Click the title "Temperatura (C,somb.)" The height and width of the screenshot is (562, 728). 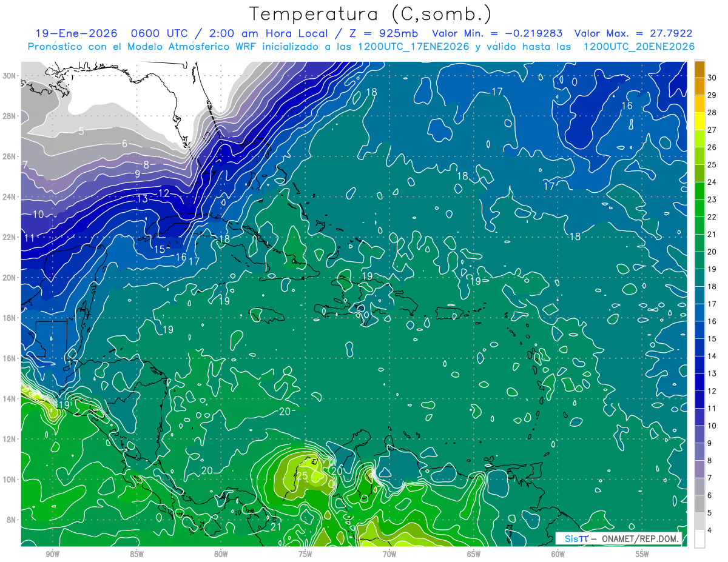point(369,14)
